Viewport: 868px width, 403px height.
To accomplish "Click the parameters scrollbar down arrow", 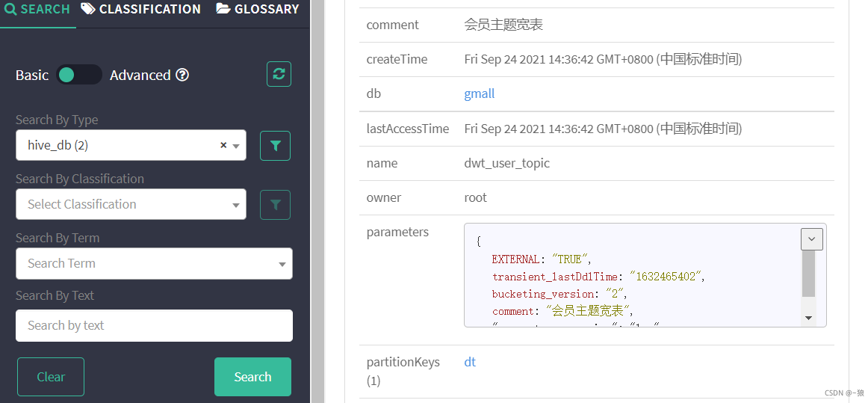I will pyautogui.click(x=808, y=319).
